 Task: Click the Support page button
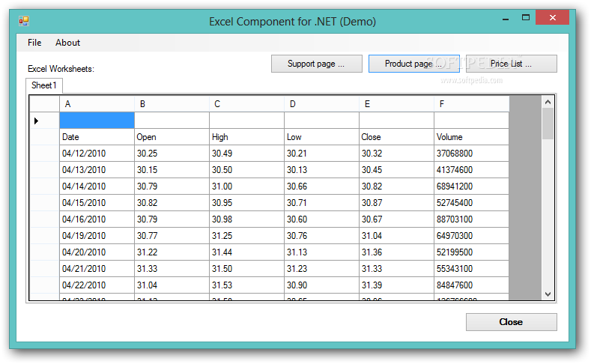coord(317,64)
